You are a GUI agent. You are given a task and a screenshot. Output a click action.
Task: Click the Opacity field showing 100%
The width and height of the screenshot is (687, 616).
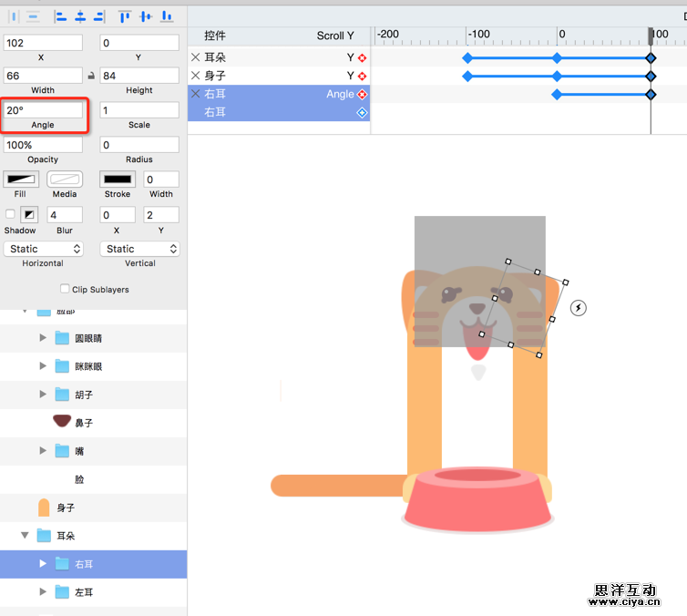[x=43, y=145]
